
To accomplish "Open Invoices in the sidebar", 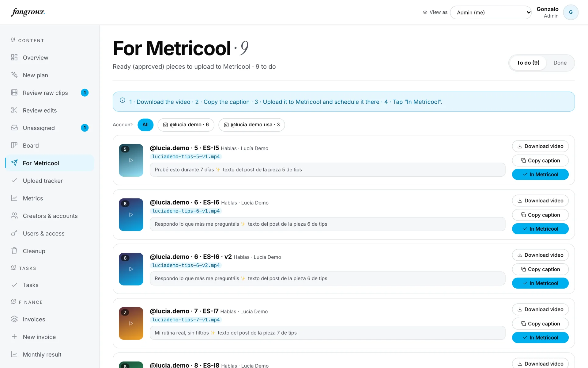I will [x=50, y=319].
